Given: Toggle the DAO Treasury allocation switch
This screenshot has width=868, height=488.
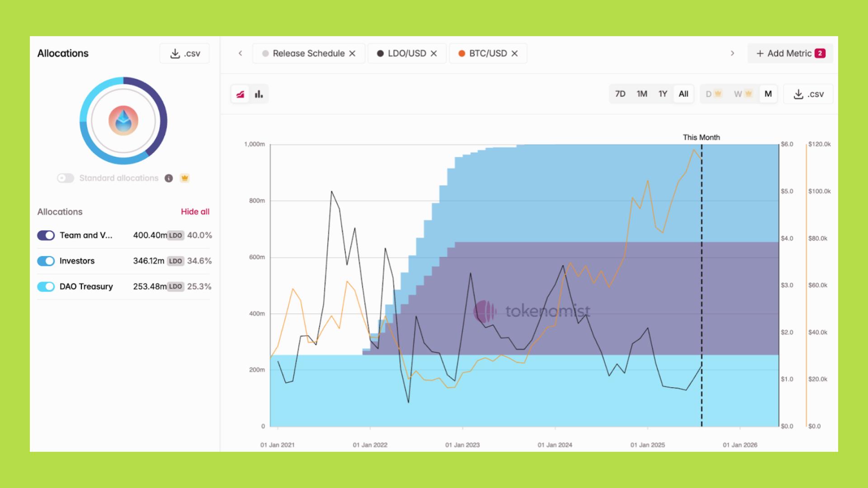Looking at the screenshot, I should point(46,286).
